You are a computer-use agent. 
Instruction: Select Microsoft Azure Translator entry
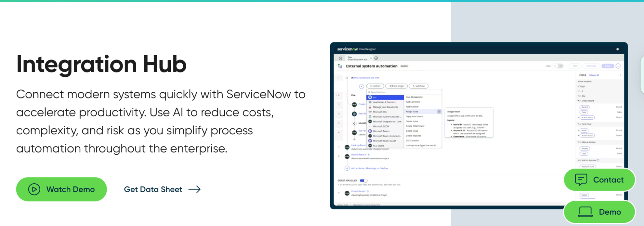385,117
